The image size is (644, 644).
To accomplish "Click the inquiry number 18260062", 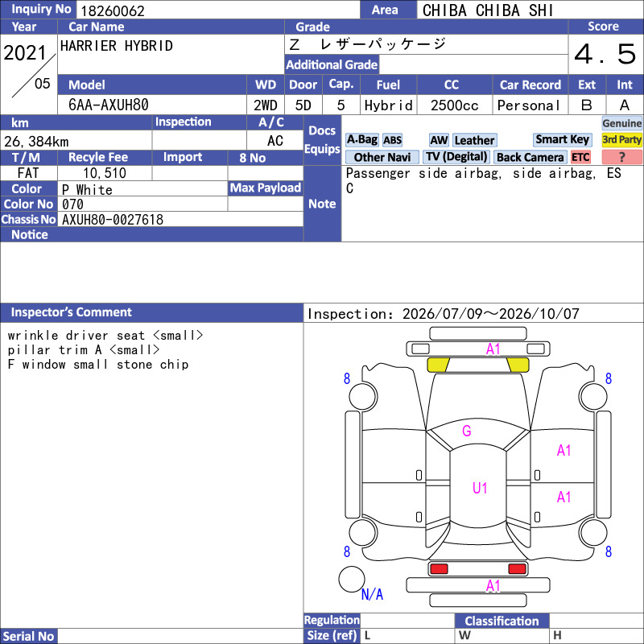I will [113, 11].
